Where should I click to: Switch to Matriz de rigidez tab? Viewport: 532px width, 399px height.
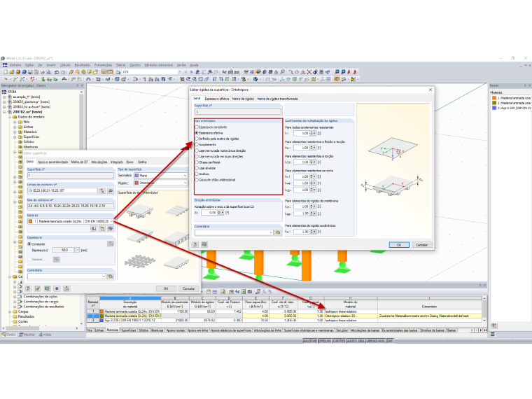pyautogui.click(x=243, y=99)
